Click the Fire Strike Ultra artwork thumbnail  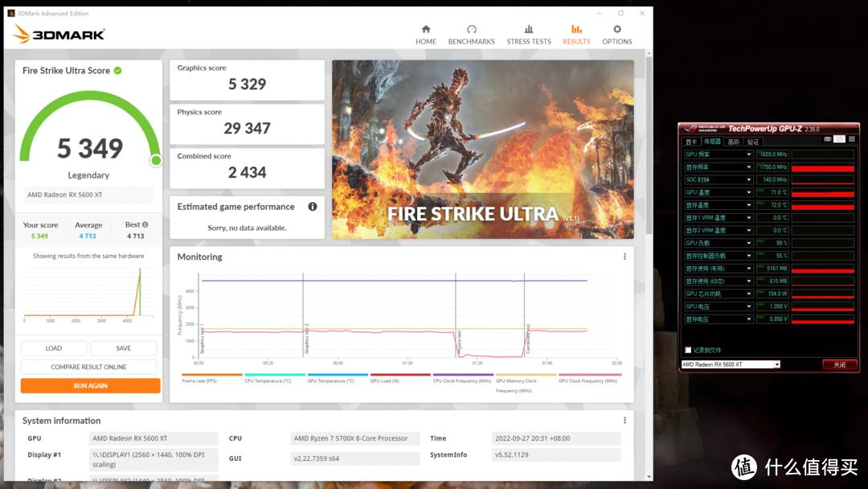(483, 150)
